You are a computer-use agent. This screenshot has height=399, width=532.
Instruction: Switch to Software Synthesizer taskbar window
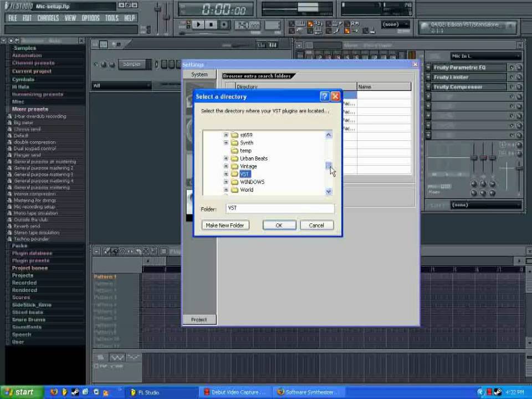[309, 392]
